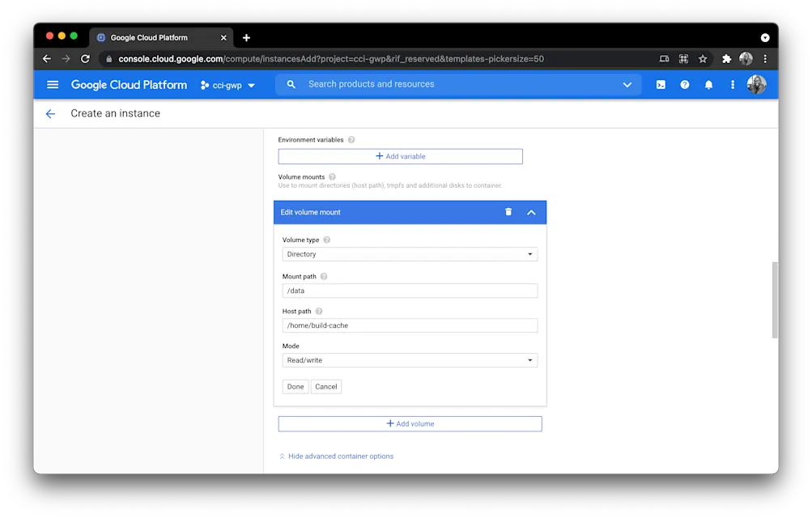The height and width of the screenshot is (518, 812).
Task: Open the Google Cloud navigation menu icon
Action: click(x=52, y=84)
